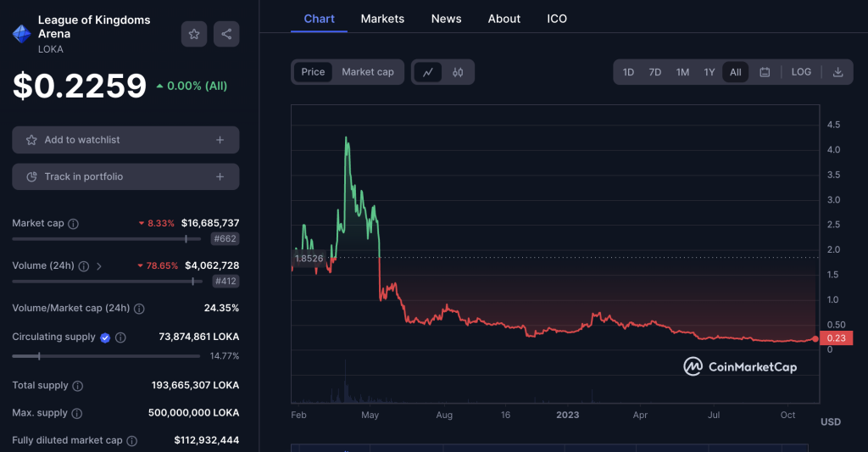Click 193,665,307 LOKA total supply
This screenshot has width=868, height=452.
pyautogui.click(x=196, y=386)
